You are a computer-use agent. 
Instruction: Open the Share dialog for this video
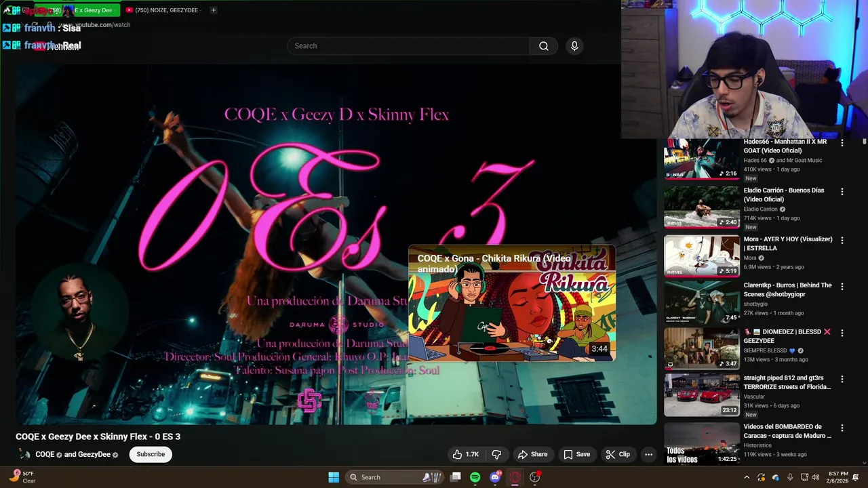click(532, 454)
